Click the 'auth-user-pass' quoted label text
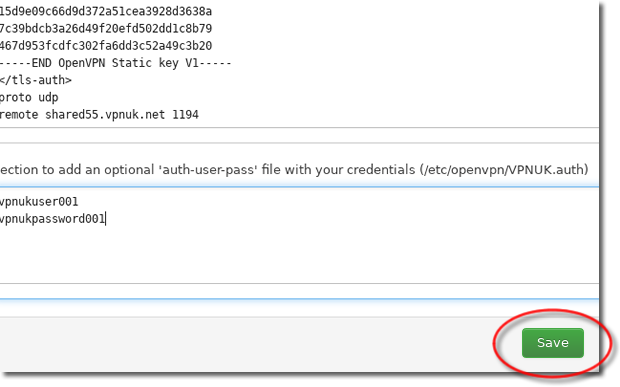Image resolution: width=620 pixels, height=387 pixels. click(208, 170)
